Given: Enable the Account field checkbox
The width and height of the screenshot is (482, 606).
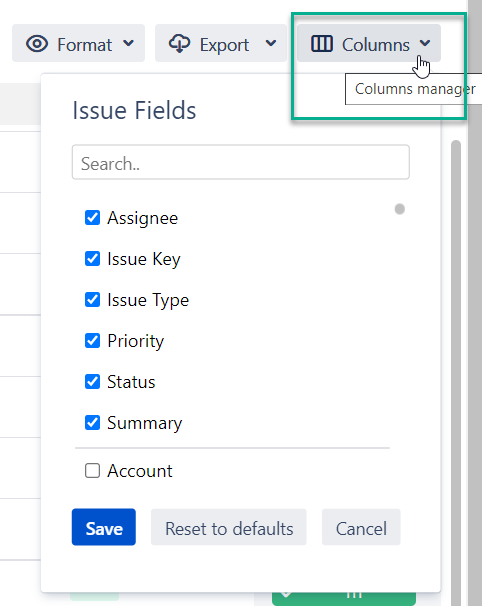Looking at the screenshot, I should (92, 471).
